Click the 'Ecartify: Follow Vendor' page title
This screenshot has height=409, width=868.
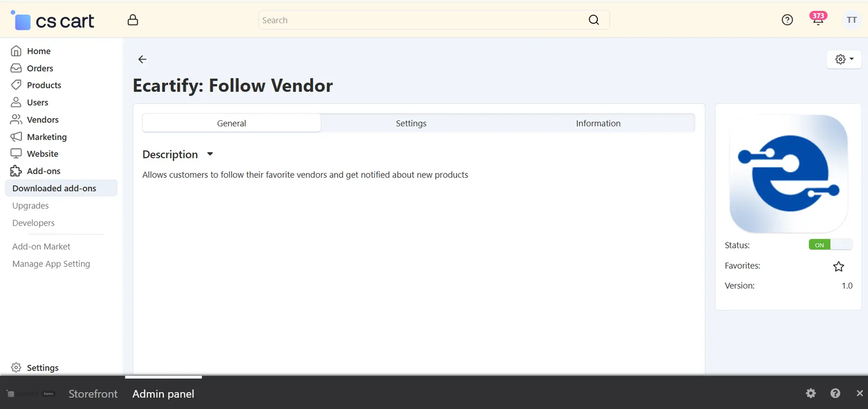(x=233, y=86)
